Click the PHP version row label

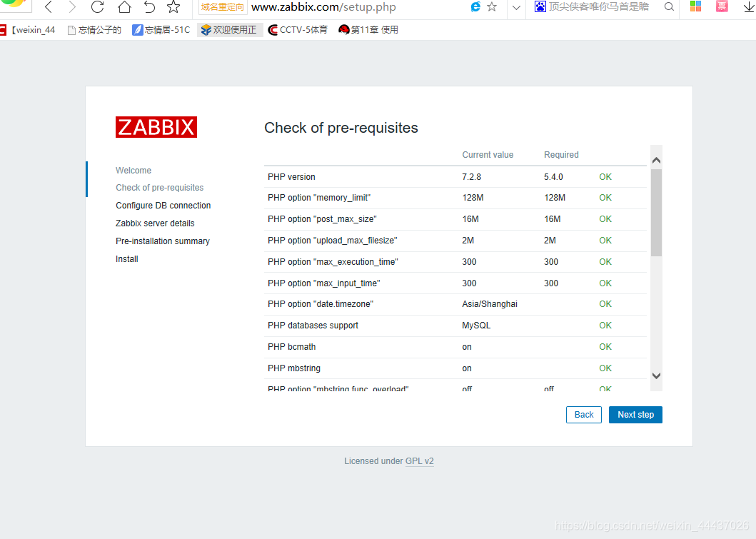coord(291,177)
